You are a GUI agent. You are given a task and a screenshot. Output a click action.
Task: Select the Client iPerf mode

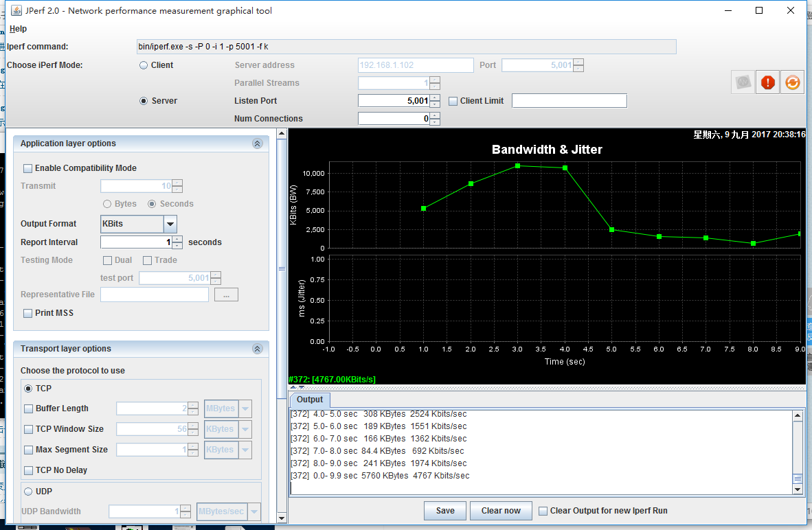144,65
